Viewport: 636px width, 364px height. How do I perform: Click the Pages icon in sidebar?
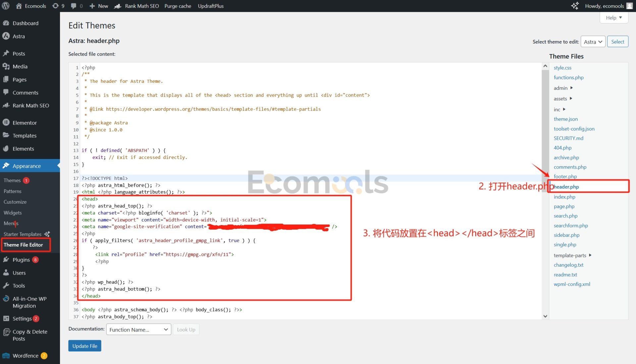tap(6, 79)
